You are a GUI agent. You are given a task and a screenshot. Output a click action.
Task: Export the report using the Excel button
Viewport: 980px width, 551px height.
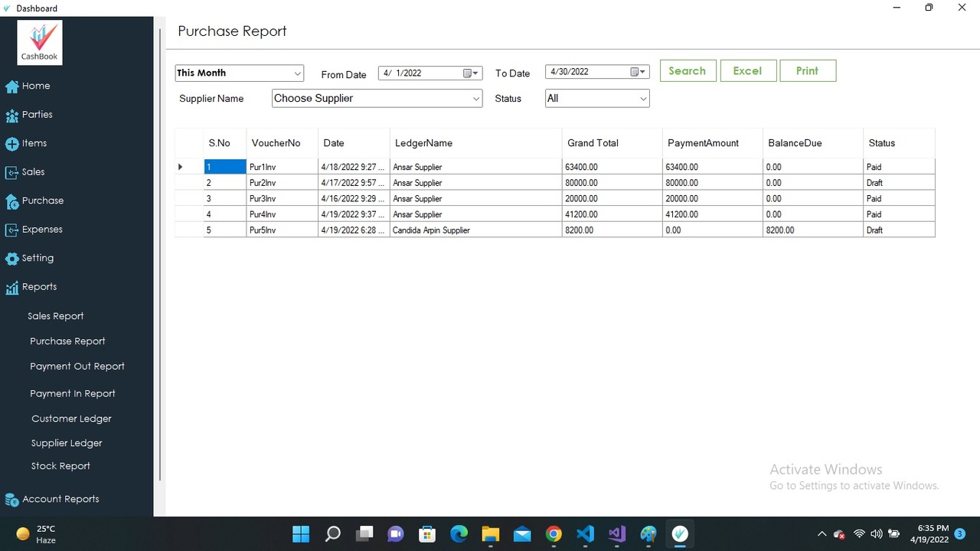(x=747, y=70)
